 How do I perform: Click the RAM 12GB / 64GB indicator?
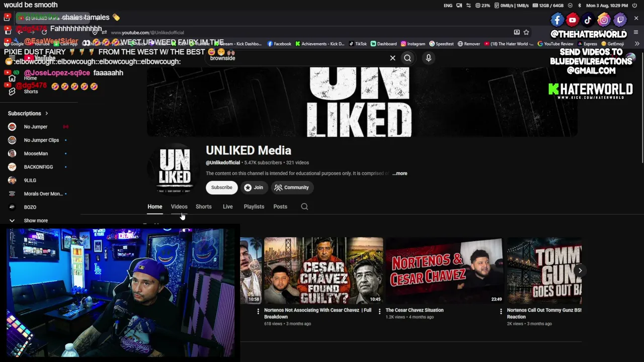(x=548, y=6)
